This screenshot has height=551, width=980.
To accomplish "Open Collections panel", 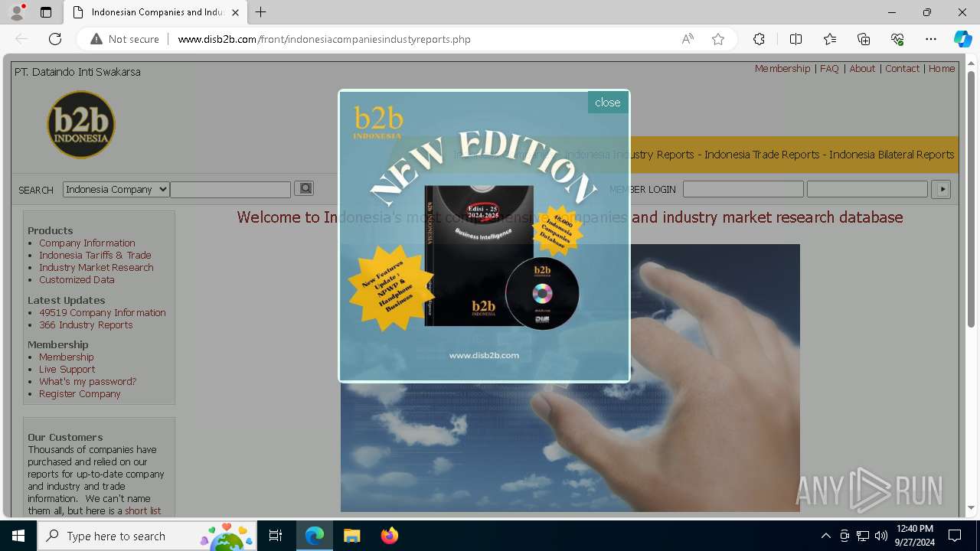I will 864,39.
